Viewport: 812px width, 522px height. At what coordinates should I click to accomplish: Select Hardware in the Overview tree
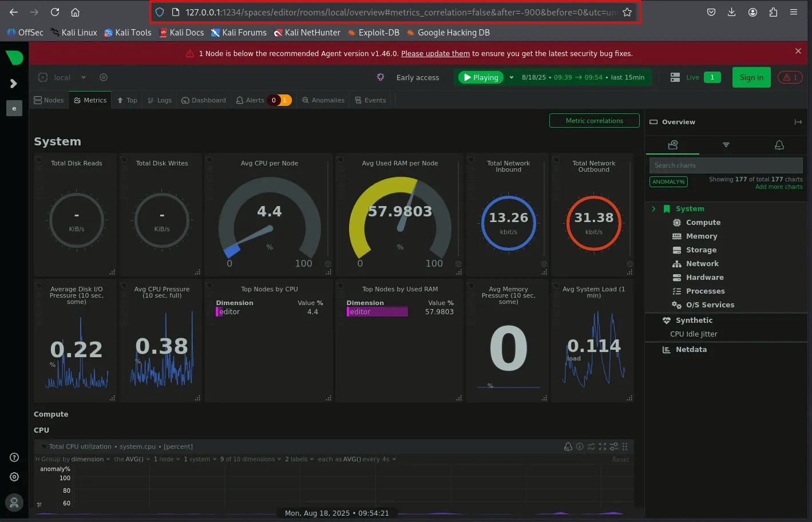click(704, 278)
